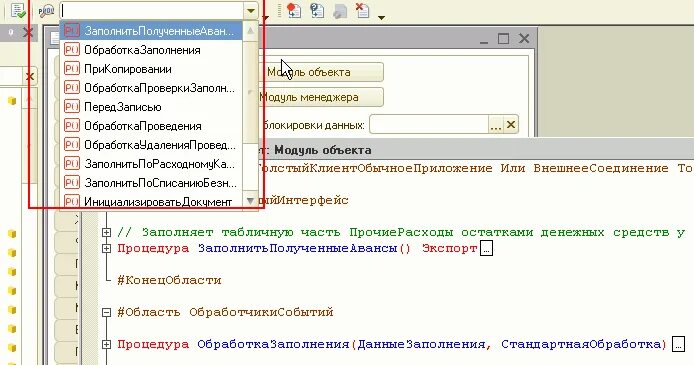694x365 pixels.
Task: Clear the блокировки данных field with X
Action: (511, 125)
